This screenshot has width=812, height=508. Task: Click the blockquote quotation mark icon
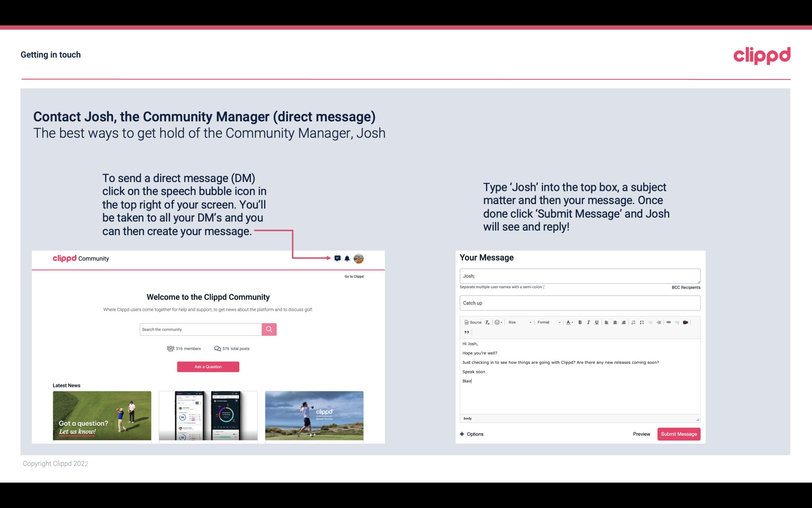pyautogui.click(x=466, y=332)
